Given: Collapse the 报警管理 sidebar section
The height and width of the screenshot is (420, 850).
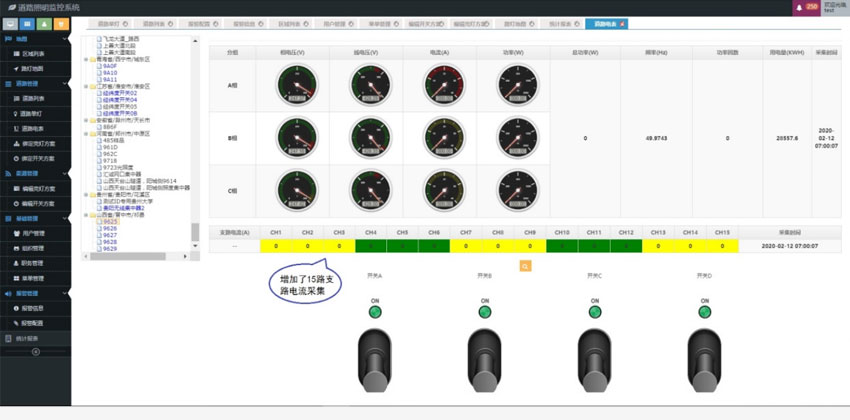Looking at the screenshot, I should coord(65,293).
